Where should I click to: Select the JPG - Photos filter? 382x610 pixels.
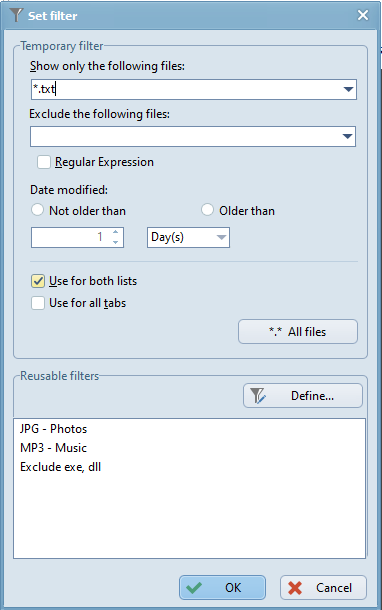(x=54, y=429)
